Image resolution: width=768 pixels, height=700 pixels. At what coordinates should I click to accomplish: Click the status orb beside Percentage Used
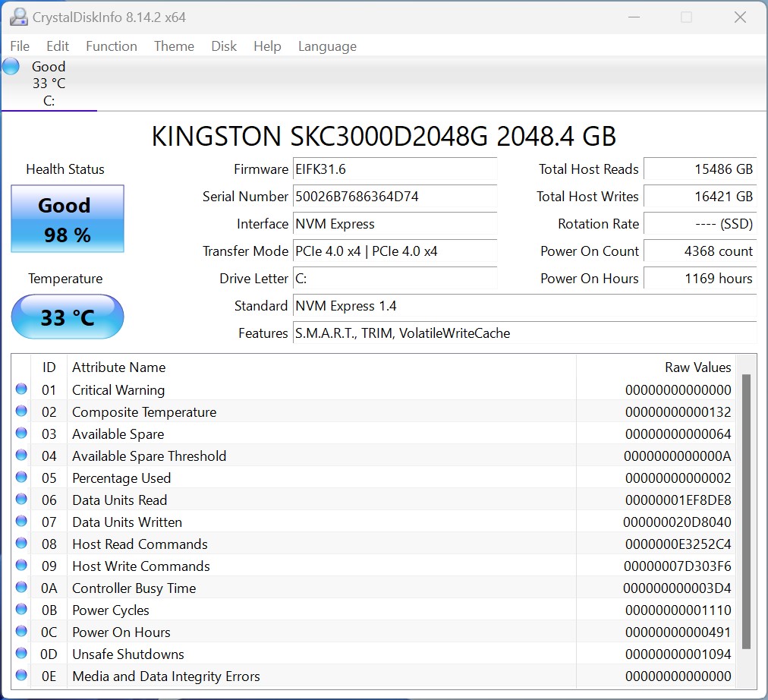21,478
